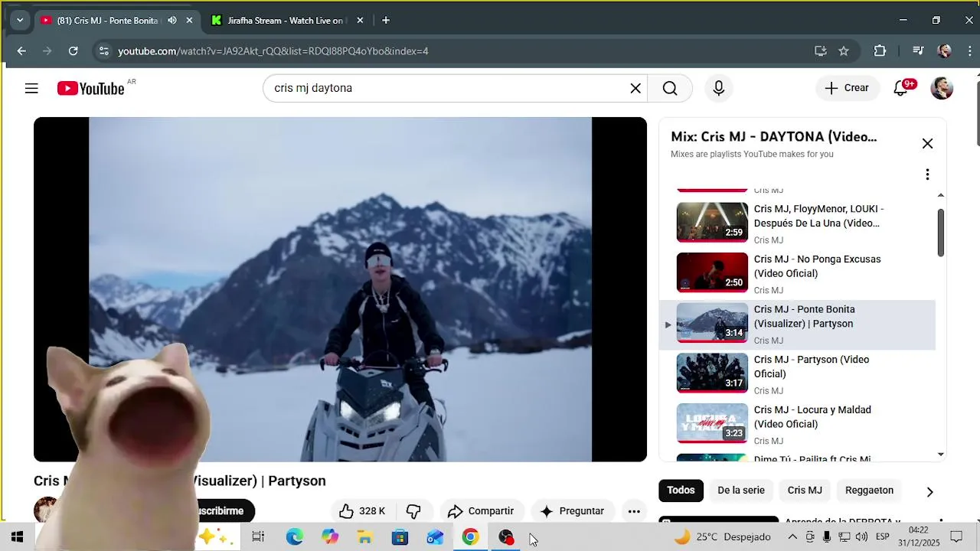
Task: Select the Reggaeton filter chip
Action: pos(869,491)
